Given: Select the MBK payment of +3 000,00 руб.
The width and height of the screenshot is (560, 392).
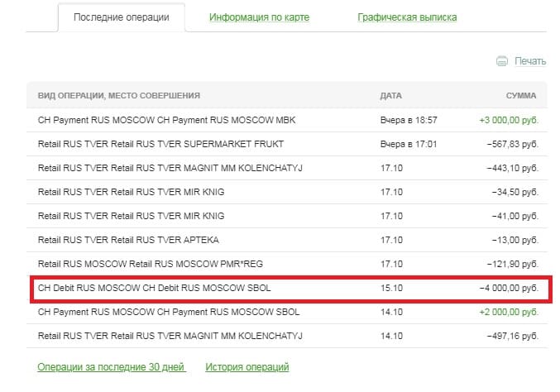Looking at the screenshot, I should [x=166, y=120].
